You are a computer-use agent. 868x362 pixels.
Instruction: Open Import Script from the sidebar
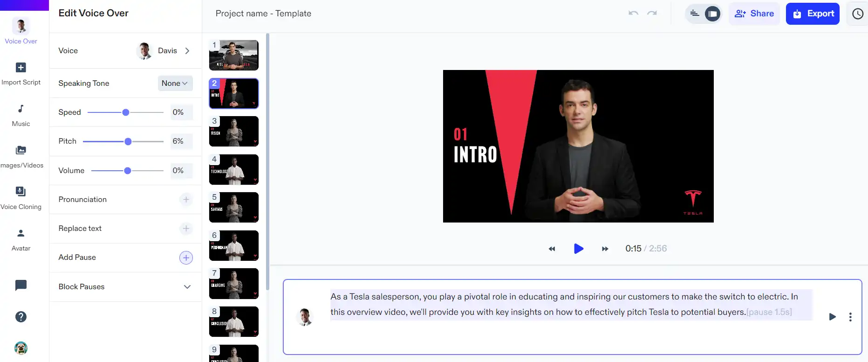tap(21, 74)
